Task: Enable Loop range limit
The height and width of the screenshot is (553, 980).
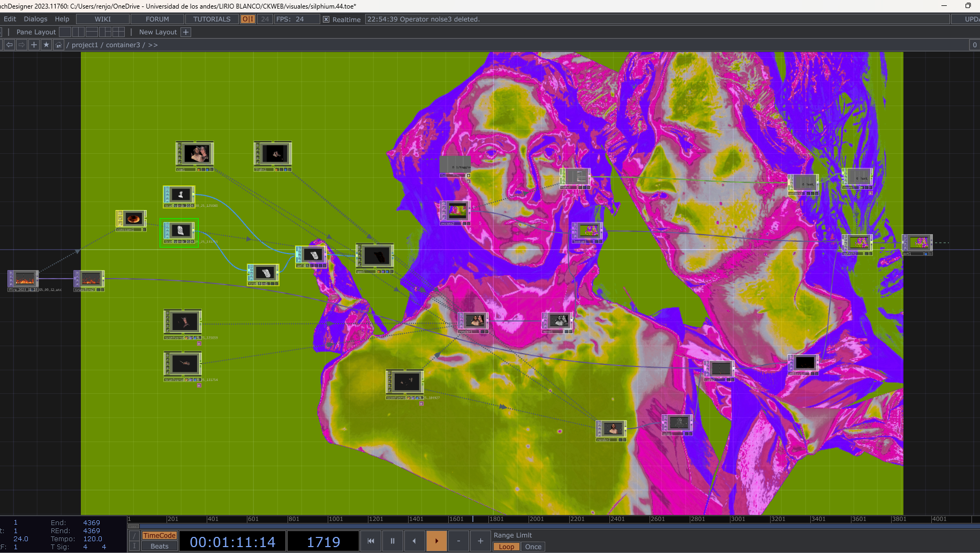Action: coord(506,547)
